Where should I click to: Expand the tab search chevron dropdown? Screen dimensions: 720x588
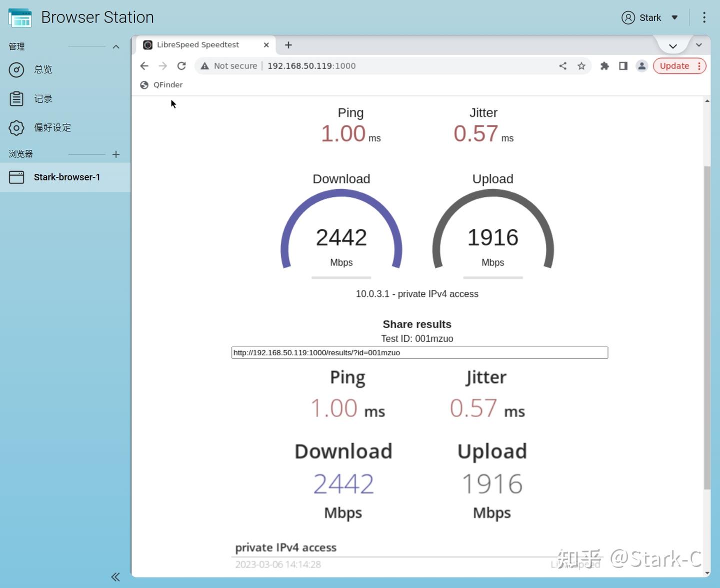tap(699, 45)
